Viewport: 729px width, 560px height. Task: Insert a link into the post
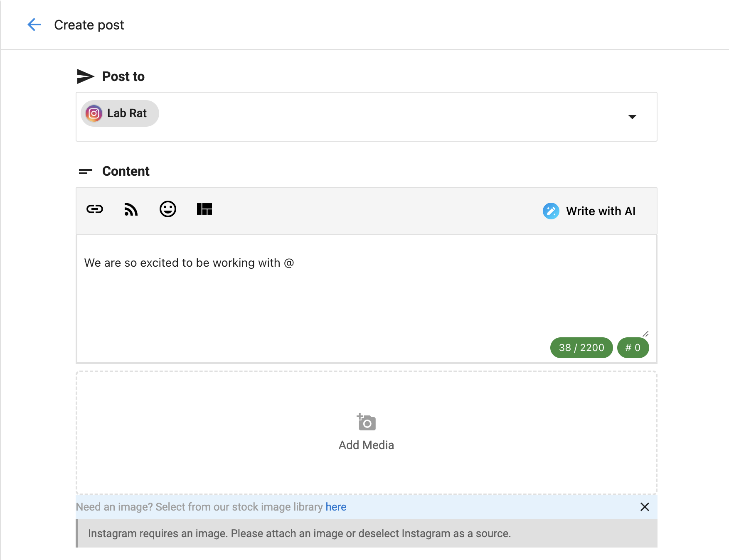tap(95, 210)
